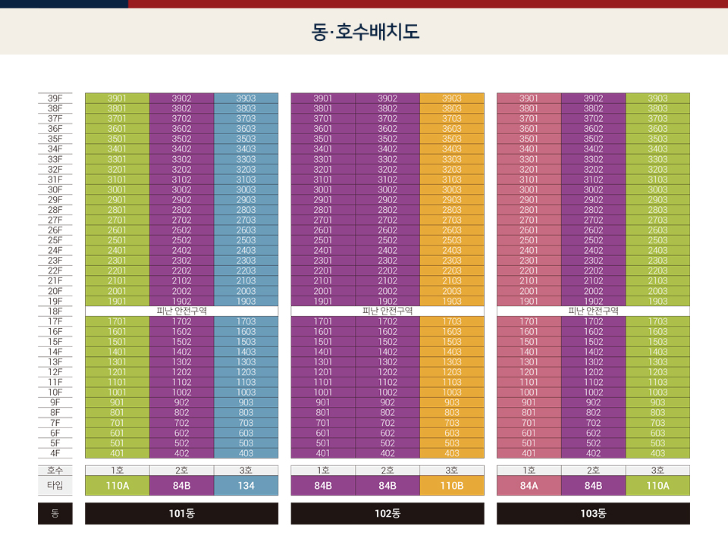Select purple 84B type swatch in 101동
This screenshot has height=560, width=728.
tap(181, 485)
